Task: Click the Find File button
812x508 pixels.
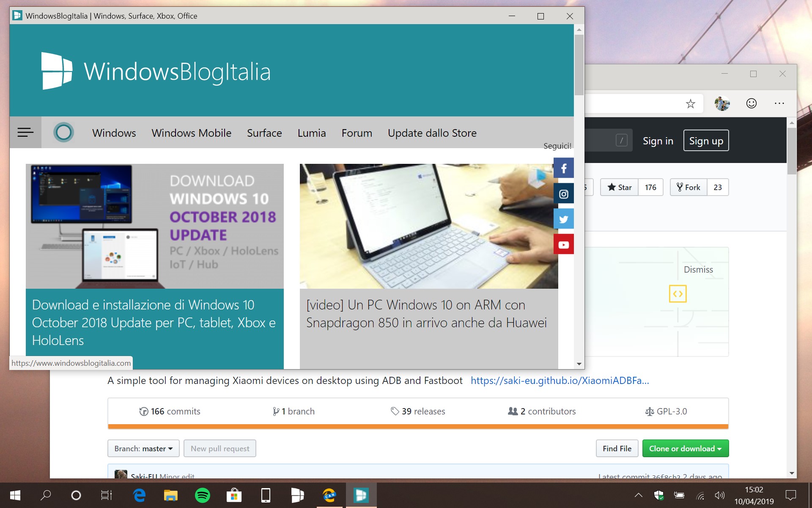Action: [617, 448]
